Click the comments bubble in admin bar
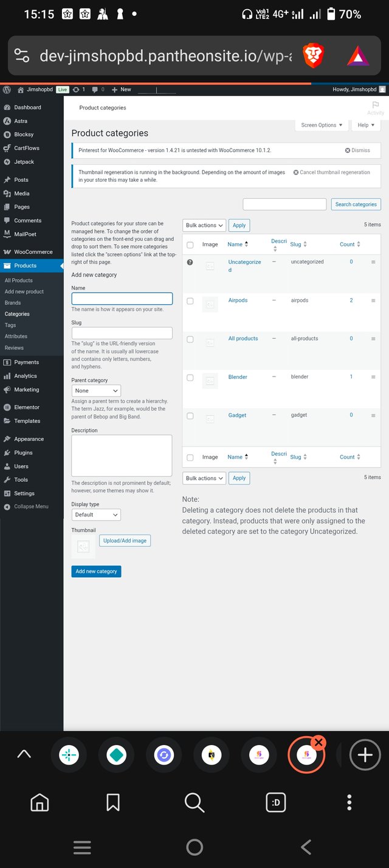This screenshot has height=868, width=389. pos(95,89)
